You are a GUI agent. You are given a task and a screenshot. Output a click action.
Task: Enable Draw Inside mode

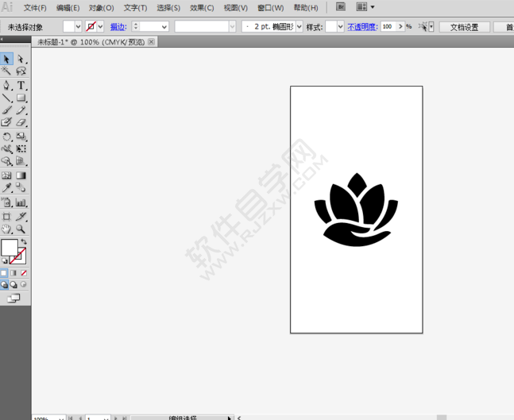click(23, 284)
